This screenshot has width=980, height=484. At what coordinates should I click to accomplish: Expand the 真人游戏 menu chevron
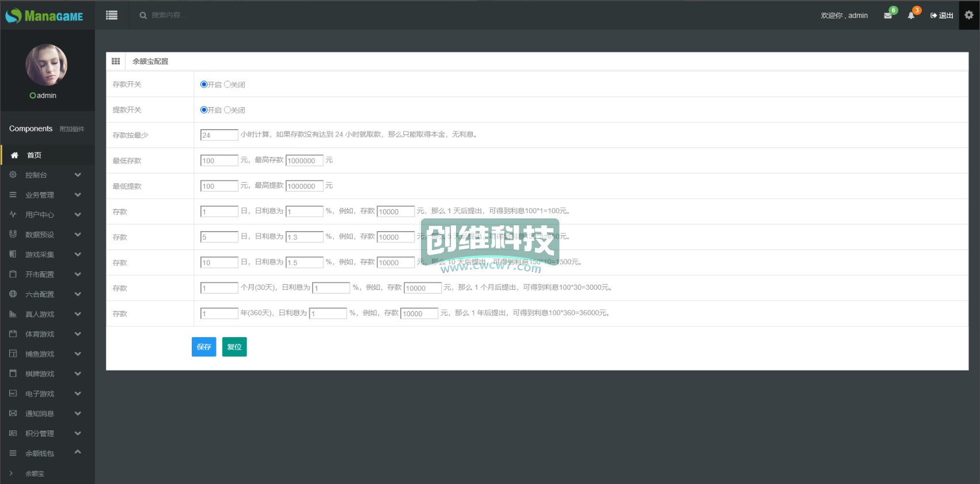(78, 314)
